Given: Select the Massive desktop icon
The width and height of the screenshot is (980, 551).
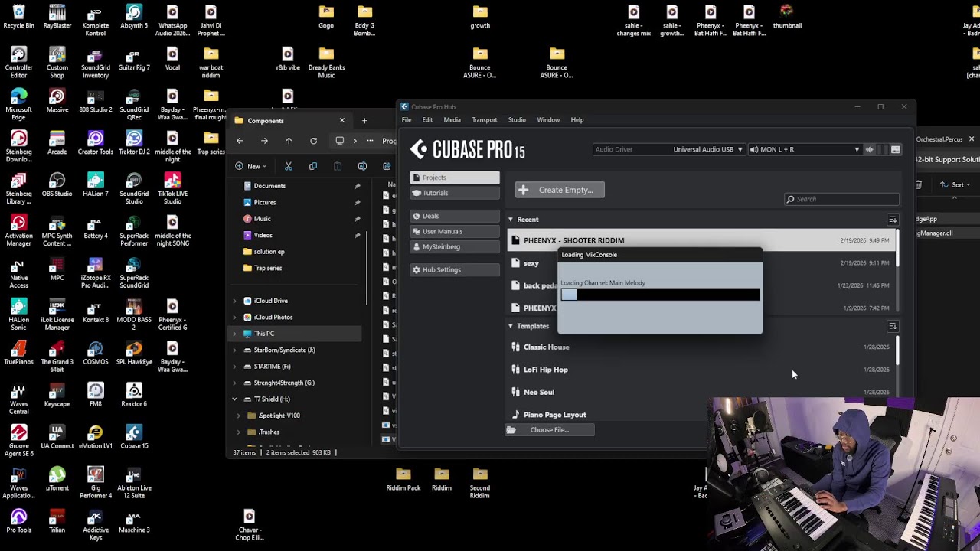Looking at the screenshot, I should (x=57, y=100).
